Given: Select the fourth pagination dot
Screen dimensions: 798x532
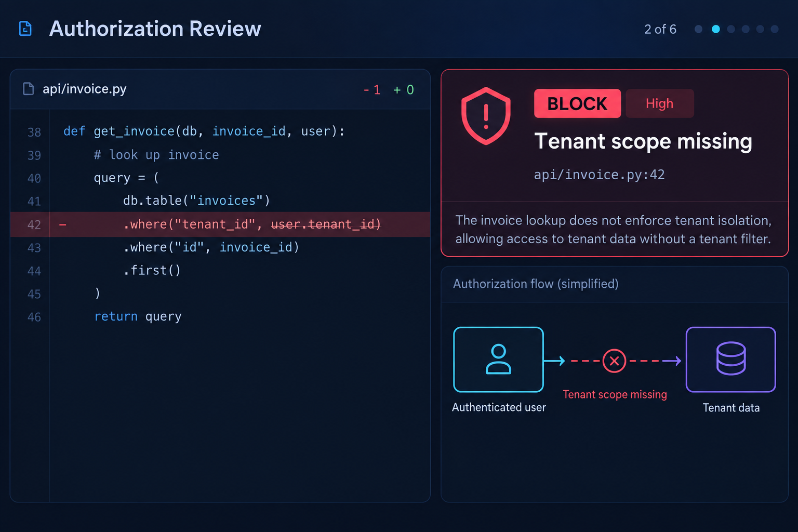Looking at the screenshot, I should (746, 29).
